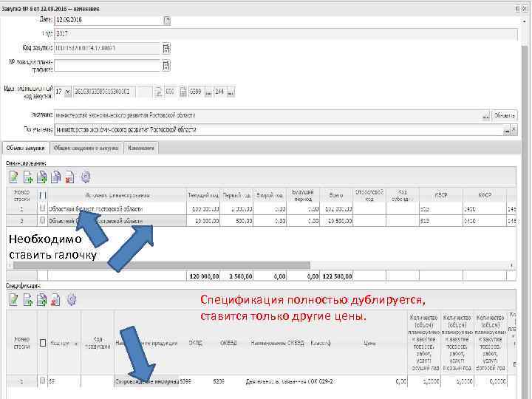The image size is (532, 399).
Task: Toggle select-all checkbox in Спецификация table header
Action: [43, 343]
